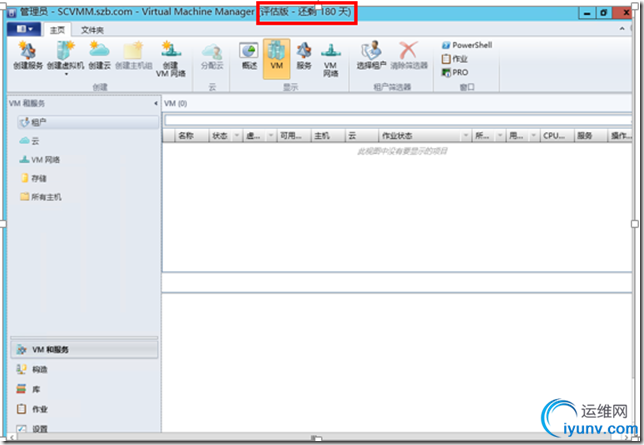Click the horizontal scrollbar left arrow
The height and width of the screenshot is (445, 644).
coord(12,438)
